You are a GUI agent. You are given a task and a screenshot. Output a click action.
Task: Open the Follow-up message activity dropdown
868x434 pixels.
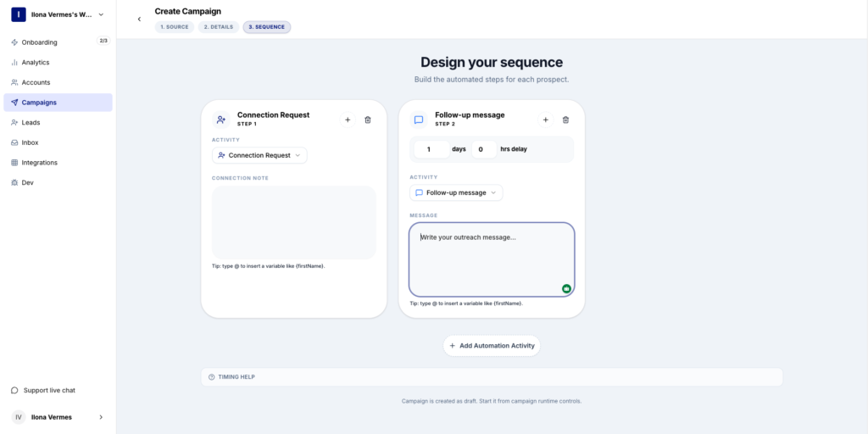[x=456, y=192]
